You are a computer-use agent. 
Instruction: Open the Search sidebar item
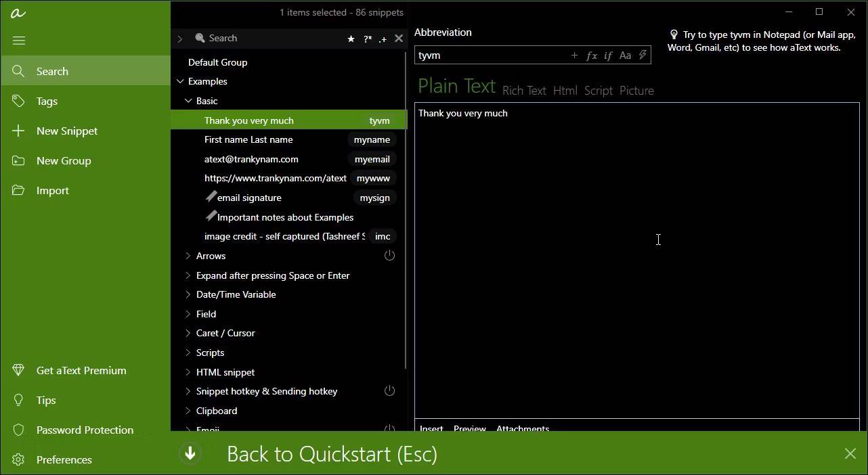tap(85, 71)
